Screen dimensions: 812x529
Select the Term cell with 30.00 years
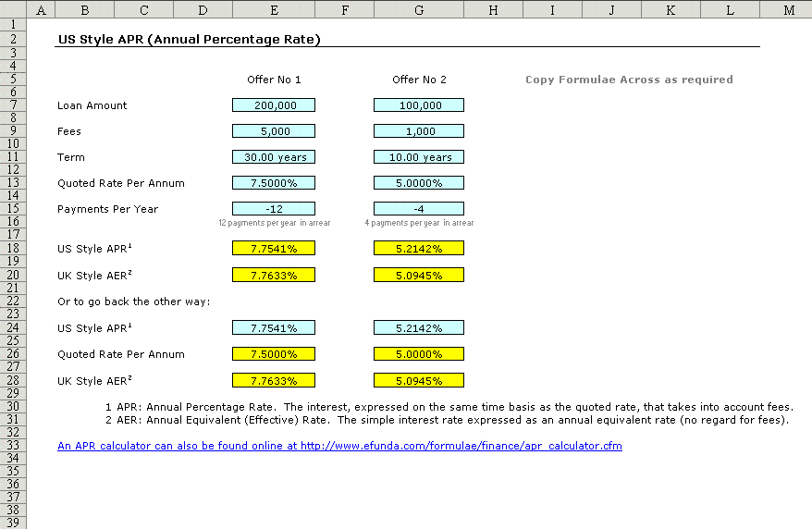pyautogui.click(x=274, y=157)
